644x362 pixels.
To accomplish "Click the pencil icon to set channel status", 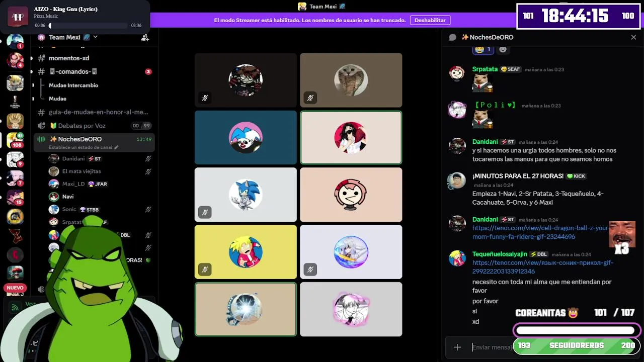I will click(x=116, y=147).
